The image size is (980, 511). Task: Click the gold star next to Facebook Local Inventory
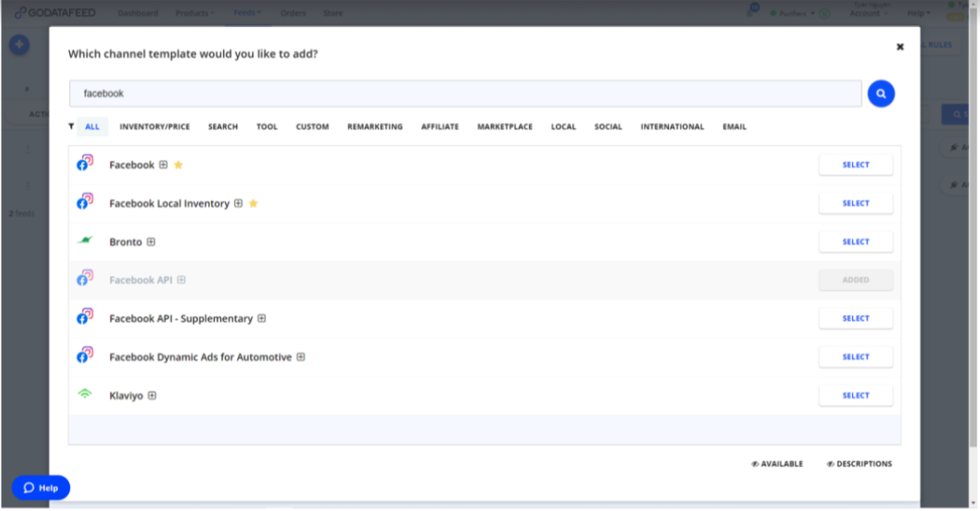click(253, 203)
